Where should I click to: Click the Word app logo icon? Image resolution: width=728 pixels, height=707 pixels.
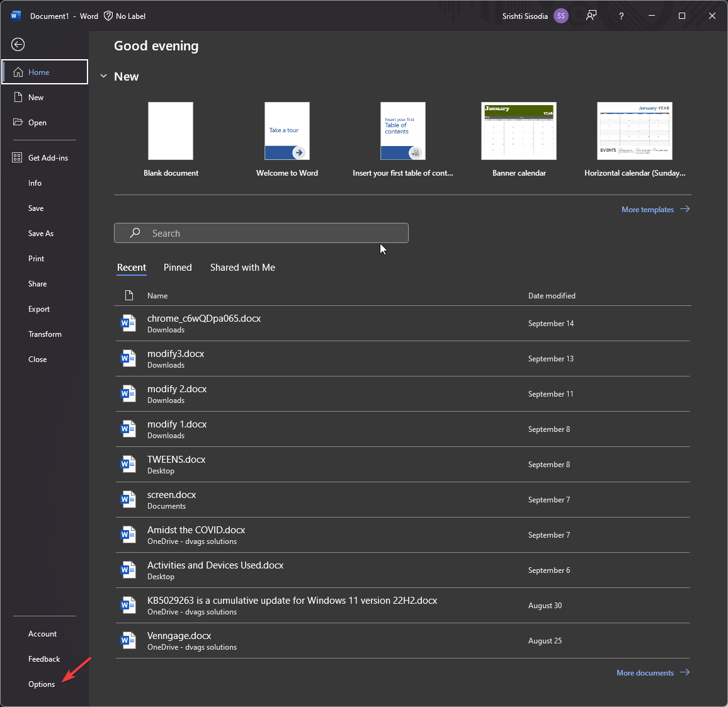16,16
